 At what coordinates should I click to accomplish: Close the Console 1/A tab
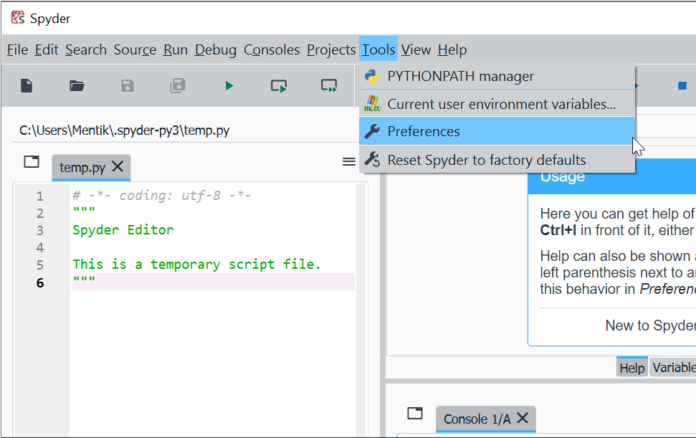(522, 418)
